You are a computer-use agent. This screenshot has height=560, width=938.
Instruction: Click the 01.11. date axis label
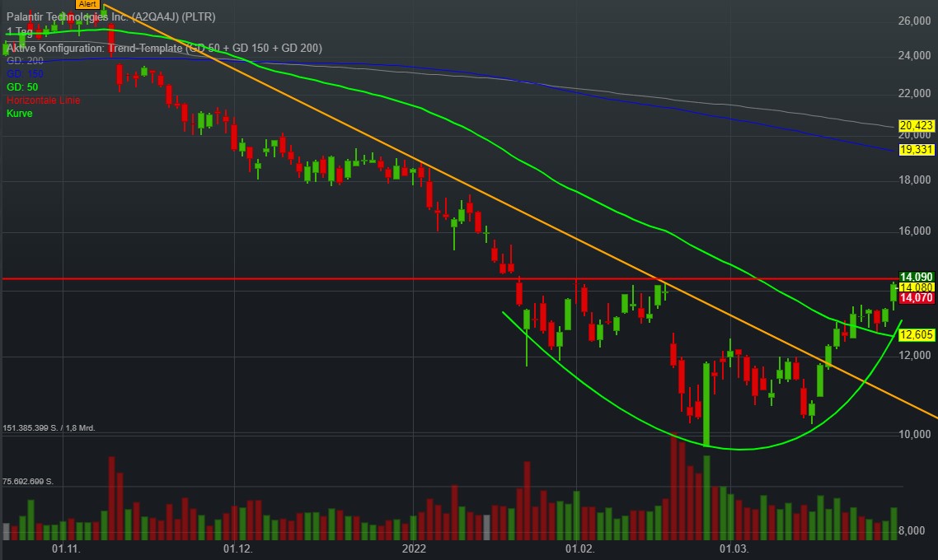[x=66, y=548]
